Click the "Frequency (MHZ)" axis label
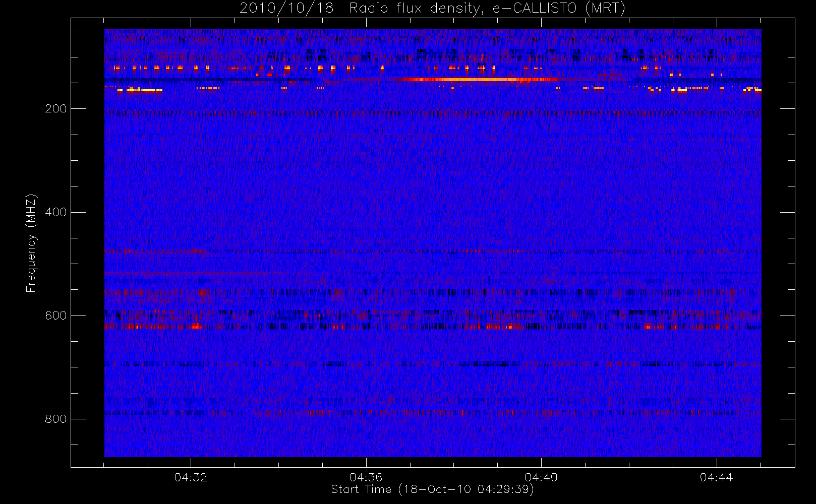 coord(31,243)
